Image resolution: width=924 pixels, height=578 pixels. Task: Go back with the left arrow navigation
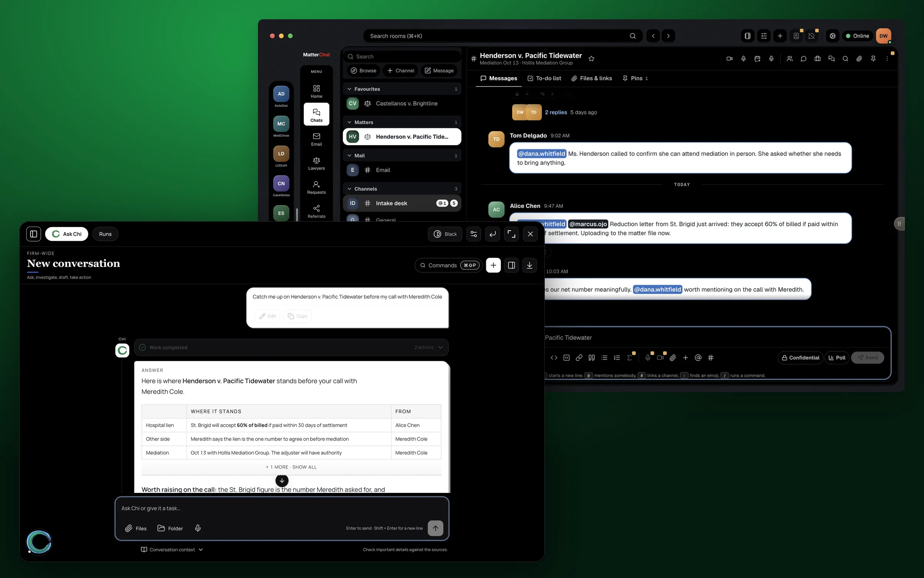[653, 36]
